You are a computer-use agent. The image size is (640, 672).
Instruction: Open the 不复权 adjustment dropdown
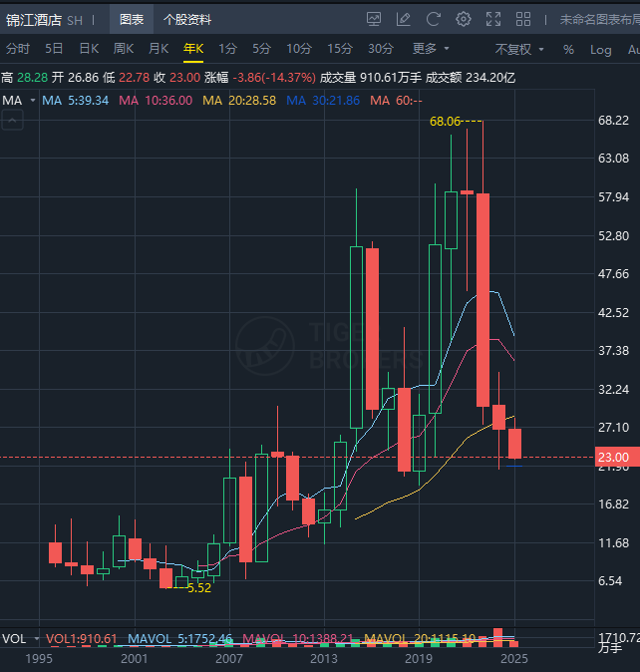pos(519,49)
